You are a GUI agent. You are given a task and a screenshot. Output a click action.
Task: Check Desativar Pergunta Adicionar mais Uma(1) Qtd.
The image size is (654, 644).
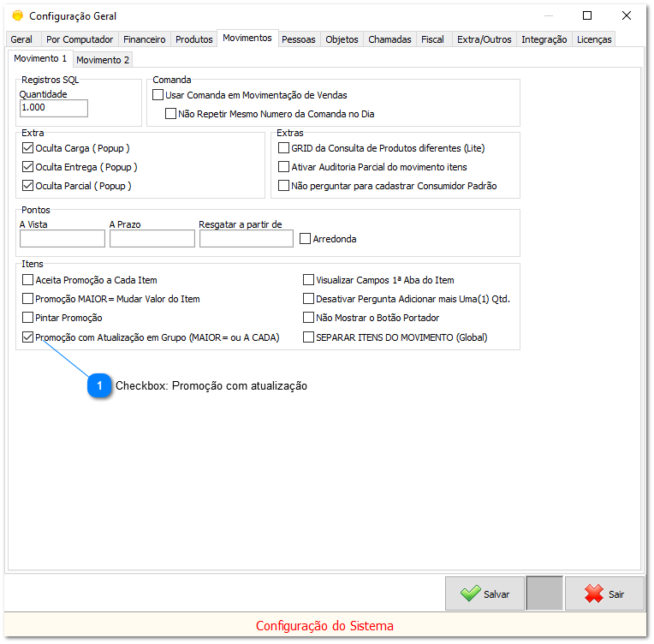tap(308, 298)
